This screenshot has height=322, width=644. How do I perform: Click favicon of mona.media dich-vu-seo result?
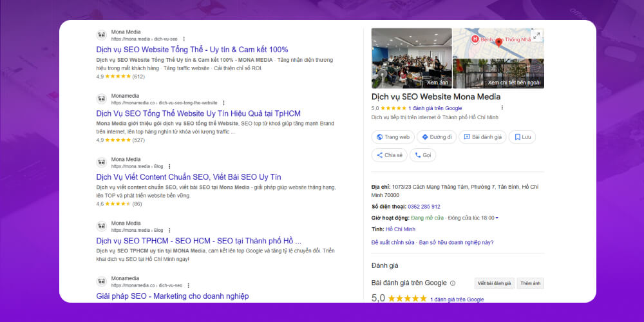[x=102, y=35]
